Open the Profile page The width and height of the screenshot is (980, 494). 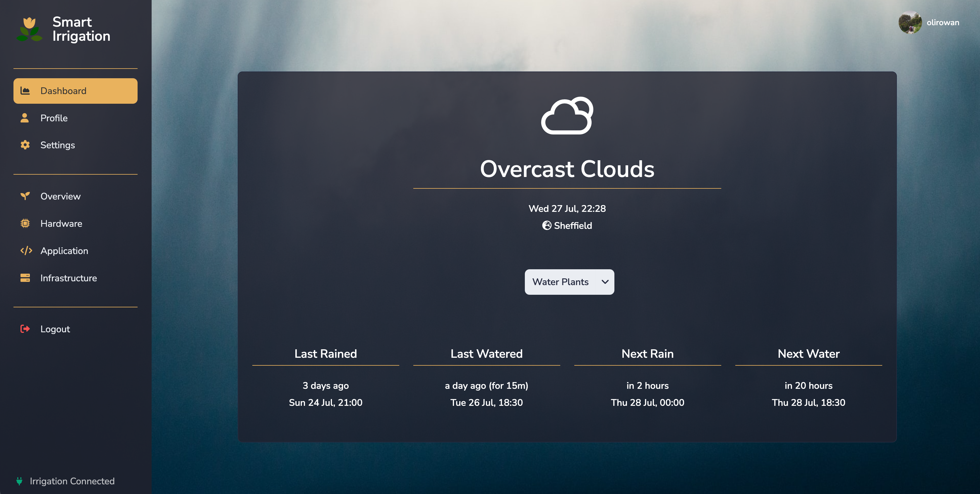pos(75,118)
